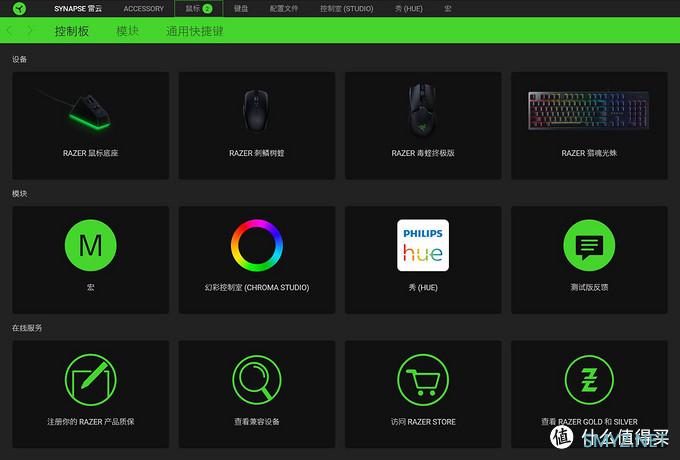Click the mouse device count badge
Screen dimensions: 680x460
click(208, 8)
